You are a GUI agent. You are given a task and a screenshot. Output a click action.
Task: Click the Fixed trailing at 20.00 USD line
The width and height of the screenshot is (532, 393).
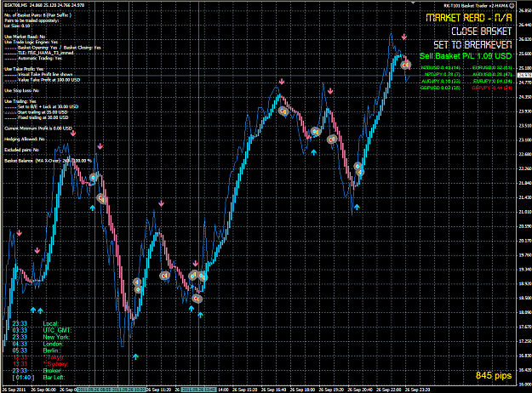[43, 117]
